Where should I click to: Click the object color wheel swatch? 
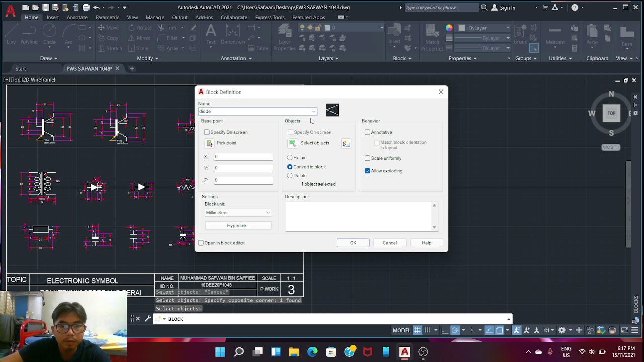pos(449,28)
